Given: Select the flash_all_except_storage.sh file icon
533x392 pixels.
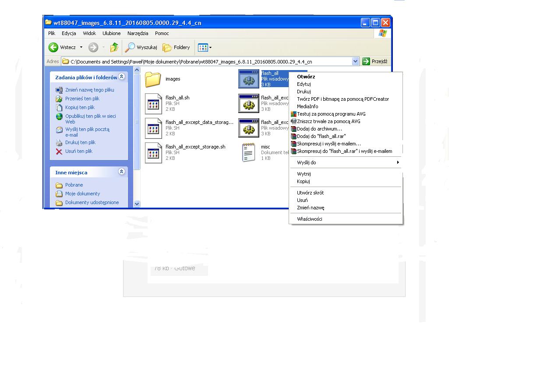Looking at the screenshot, I should pyautogui.click(x=153, y=152).
